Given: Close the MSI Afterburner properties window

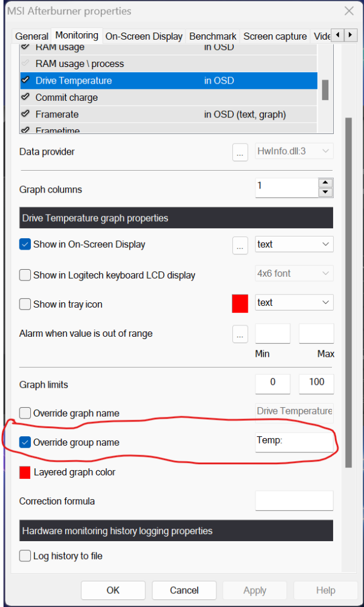Looking at the screenshot, I should click(349, 11).
